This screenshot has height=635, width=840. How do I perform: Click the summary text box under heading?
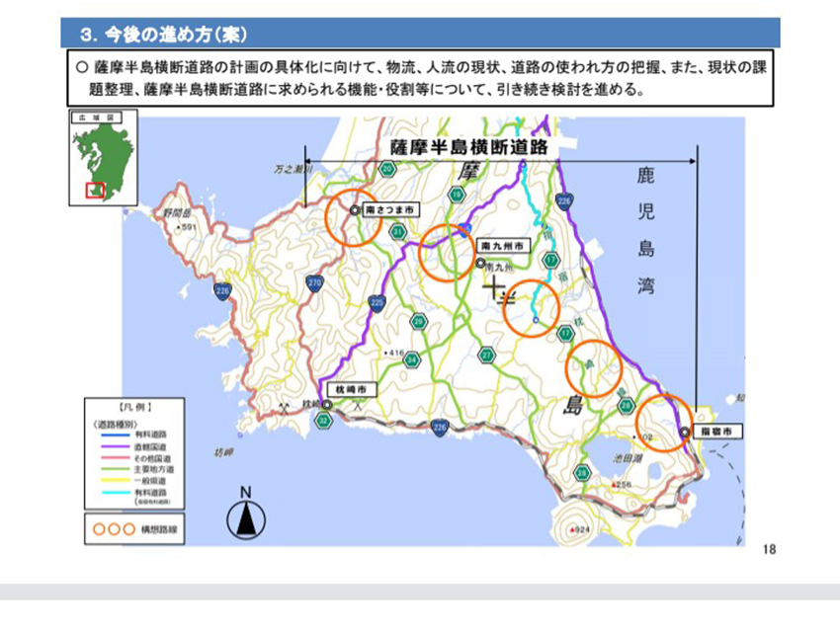click(x=420, y=78)
